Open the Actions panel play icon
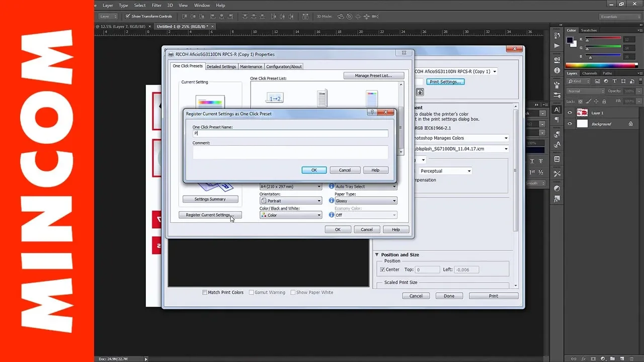Screen dimensions: 644x362 click(557, 47)
